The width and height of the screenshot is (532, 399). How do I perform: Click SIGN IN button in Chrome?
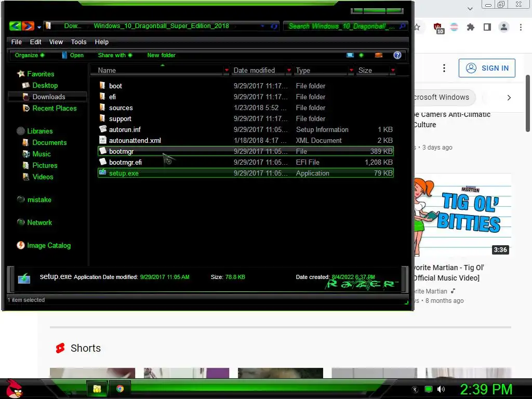[487, 68]
